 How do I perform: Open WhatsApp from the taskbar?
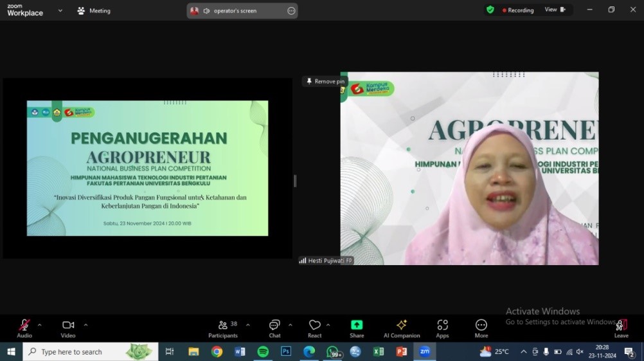click(333, 352)
